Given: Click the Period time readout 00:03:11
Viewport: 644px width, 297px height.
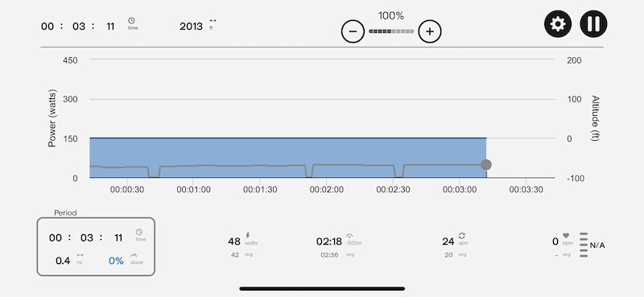Looking at the screenshot, I should coord(86,237).
